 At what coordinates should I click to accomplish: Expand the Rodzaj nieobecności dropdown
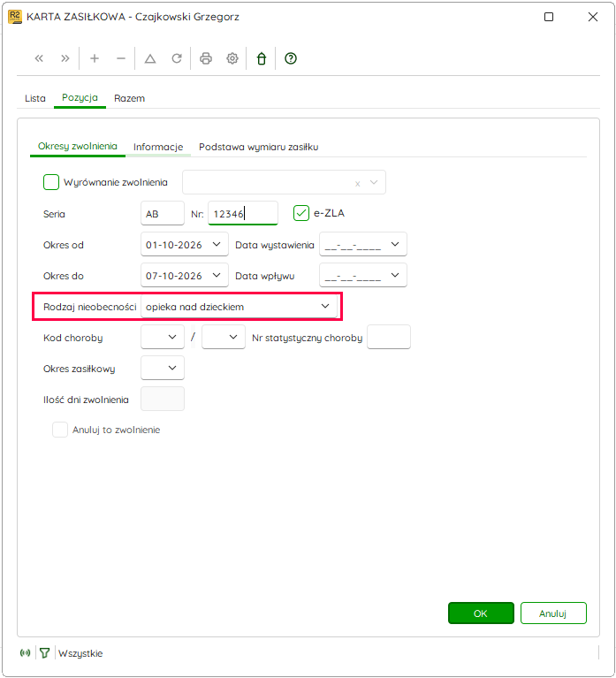(x=325, y=306)
